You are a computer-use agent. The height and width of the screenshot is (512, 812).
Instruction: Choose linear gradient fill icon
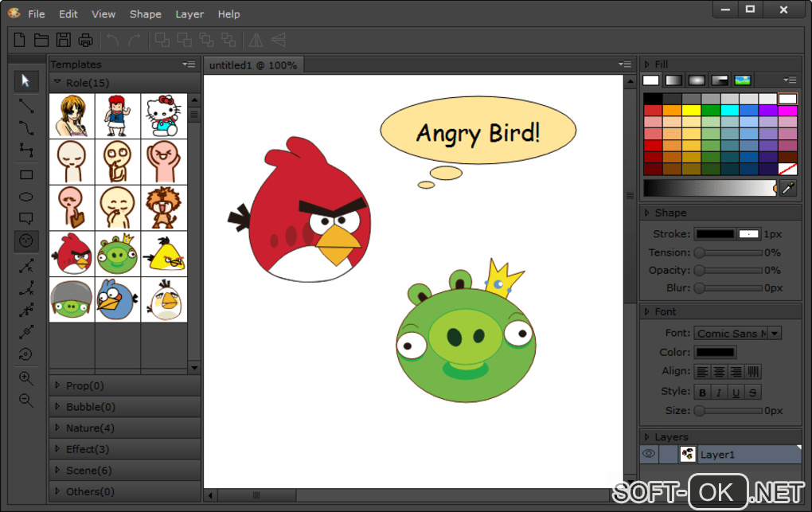click(x=673, y=80)
